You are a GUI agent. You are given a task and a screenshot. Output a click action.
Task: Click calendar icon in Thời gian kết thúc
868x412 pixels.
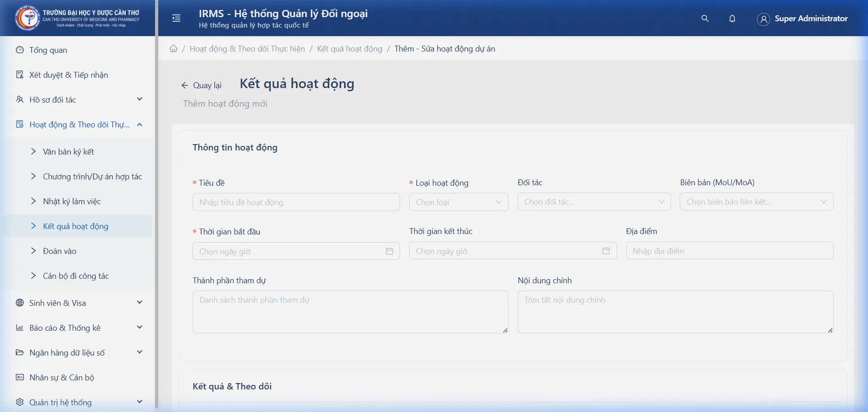click(606, 251)
